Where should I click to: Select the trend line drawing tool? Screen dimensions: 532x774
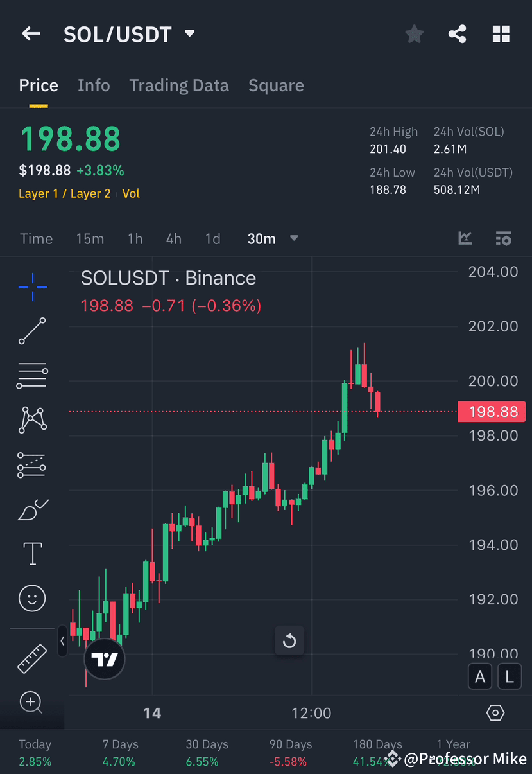pyautogui.click(x=32, y=332)
